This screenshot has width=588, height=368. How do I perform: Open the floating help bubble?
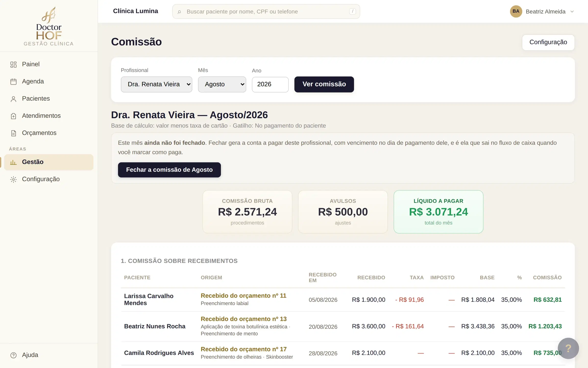click(x=568, y=348)
